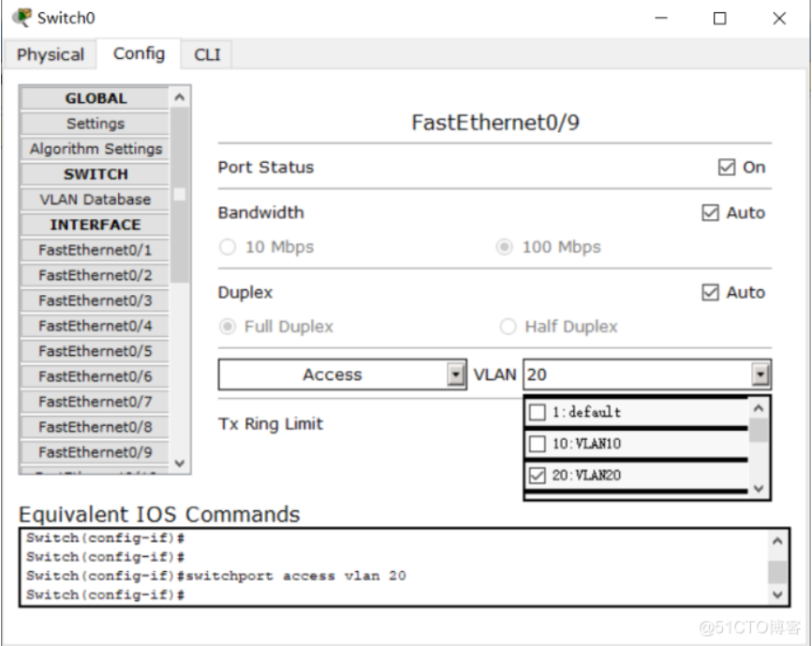
Task: Click inside the Equivalent IOS Commands box
Action: [393, 566]
